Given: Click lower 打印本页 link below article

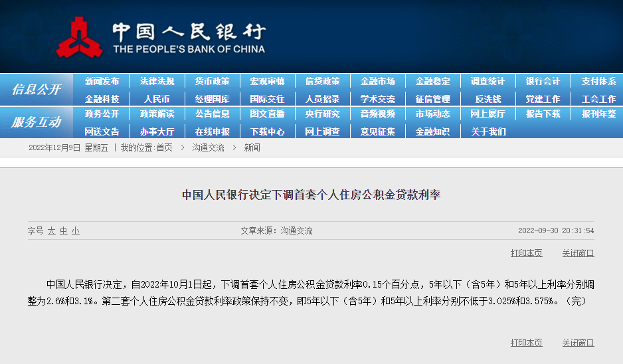Looking at the screenshot, I should [527, 343].
